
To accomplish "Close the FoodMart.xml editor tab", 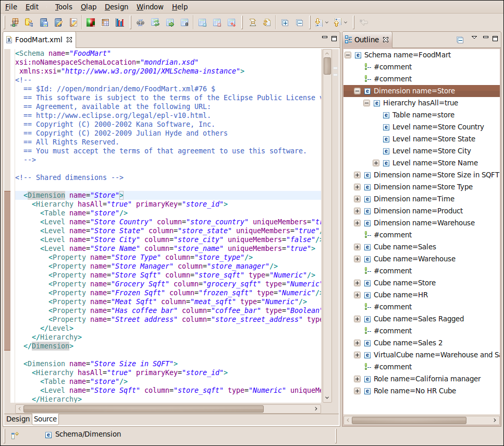I will 69,39.
